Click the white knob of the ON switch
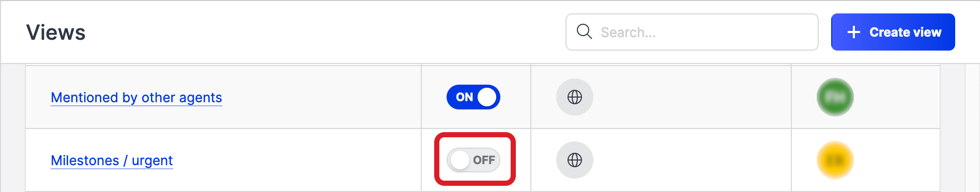Screen dimensions: 980x192 487,97
